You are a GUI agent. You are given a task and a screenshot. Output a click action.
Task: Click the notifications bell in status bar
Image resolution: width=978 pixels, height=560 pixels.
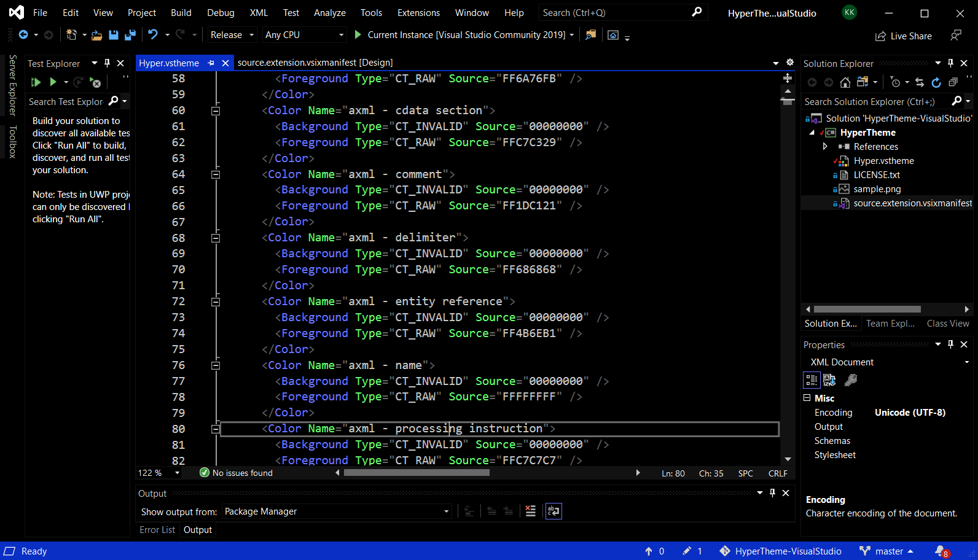pos(941,551)
